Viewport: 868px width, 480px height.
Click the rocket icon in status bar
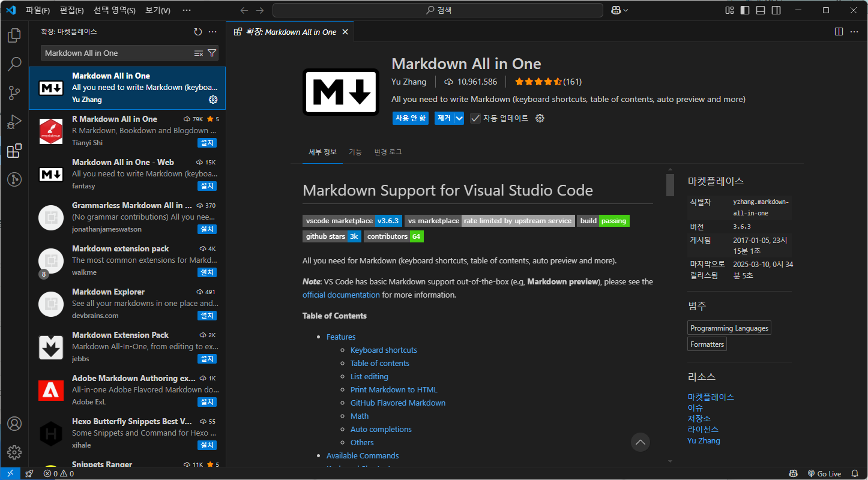tap(29, 473)
